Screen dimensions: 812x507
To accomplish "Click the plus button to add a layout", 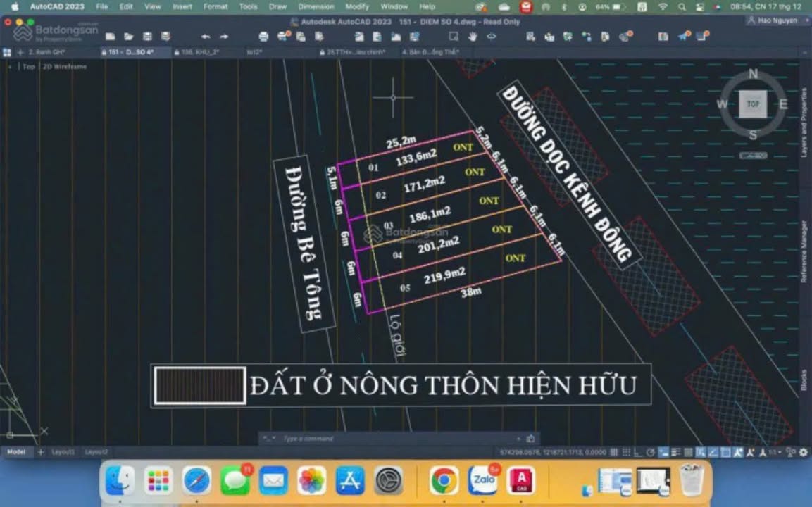I will click(x=41, y=452).
